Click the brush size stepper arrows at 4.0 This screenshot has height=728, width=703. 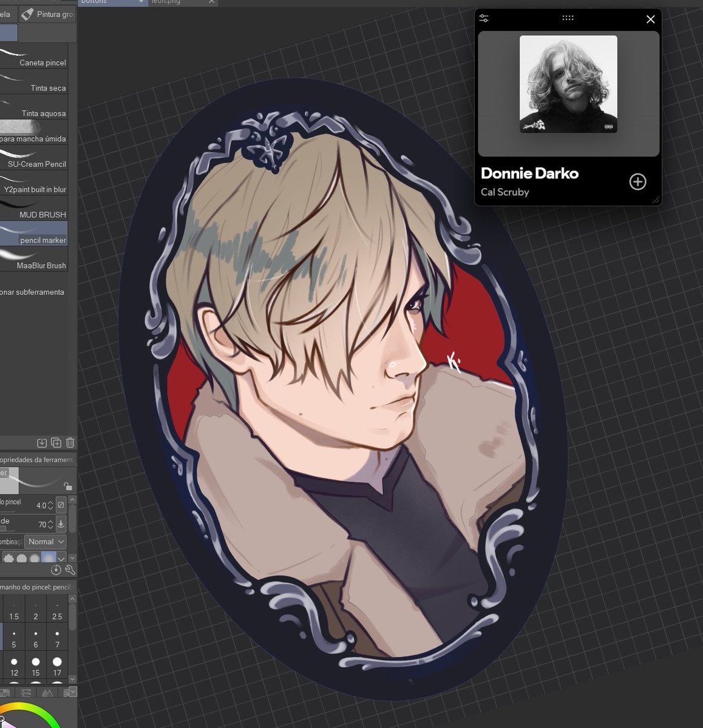point(50,505)
